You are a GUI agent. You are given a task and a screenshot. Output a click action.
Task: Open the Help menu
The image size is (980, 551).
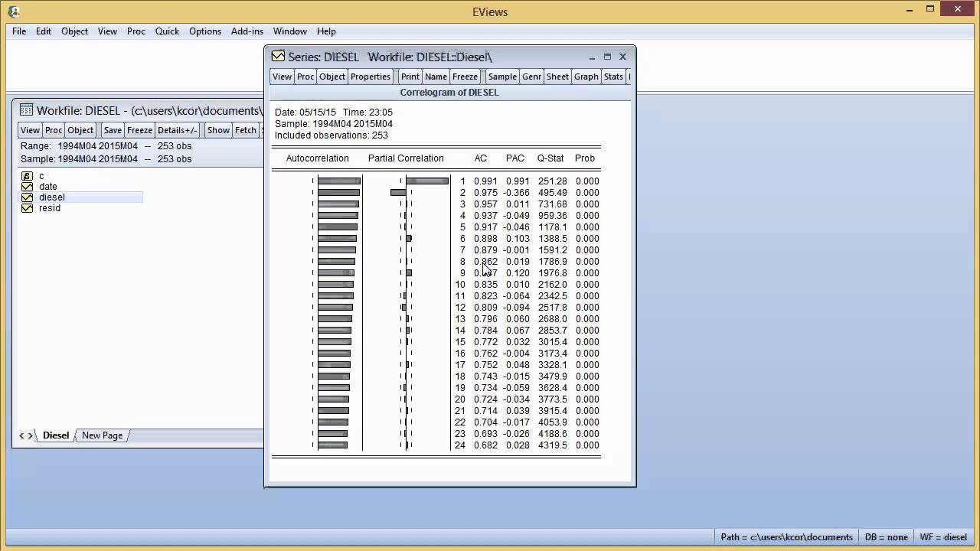tap(326, 31)
